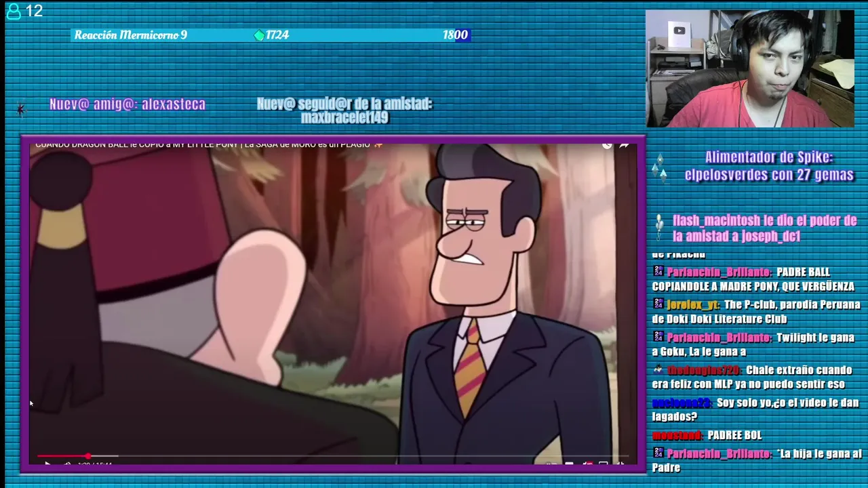The width and height of the screenshot is (868, 488).
Task: Click the video progress bar scrubber
Action: tap(88, 456)
